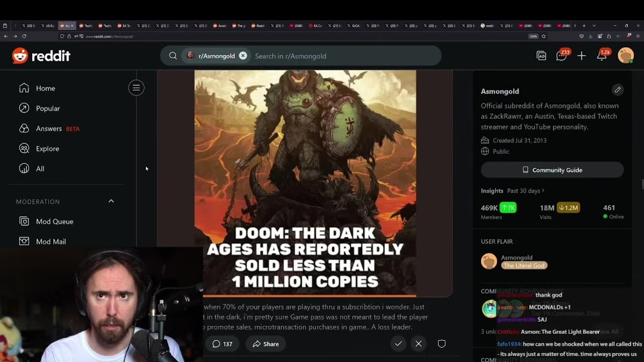Go forward in browser
The width and height of the screenshot is (644, 362).
point(15,36)
